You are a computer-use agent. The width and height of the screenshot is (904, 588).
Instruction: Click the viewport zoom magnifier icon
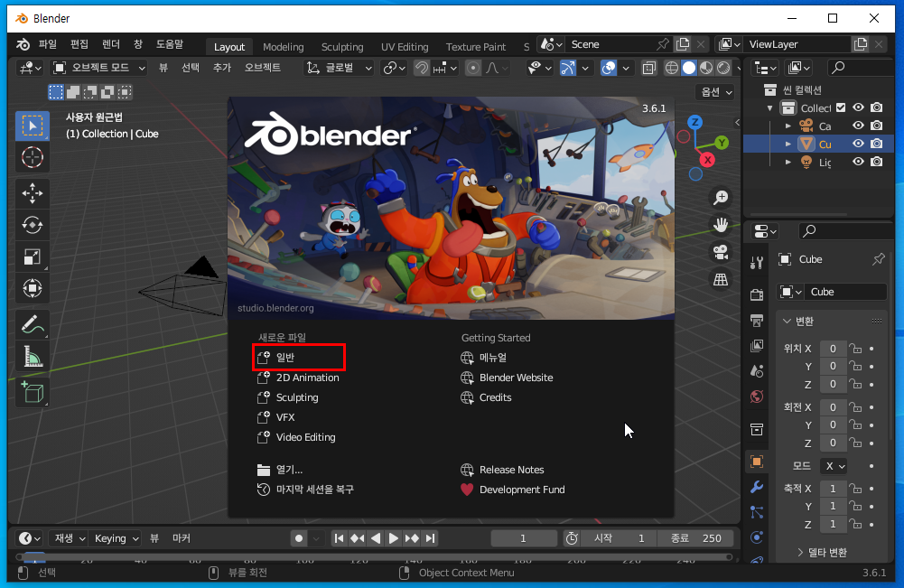click(x=721, y=198)
